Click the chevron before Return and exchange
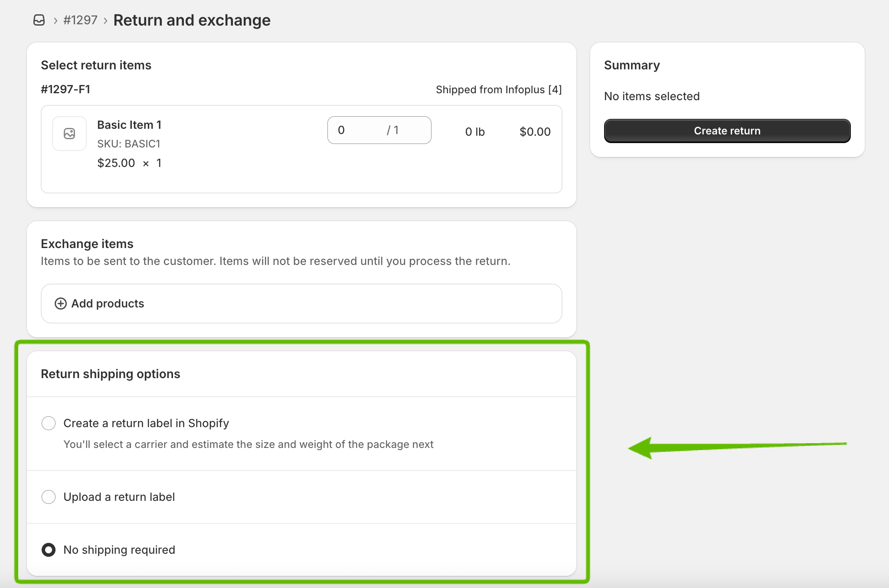Viewport: 889px width, 588px height. click(105, 21)
